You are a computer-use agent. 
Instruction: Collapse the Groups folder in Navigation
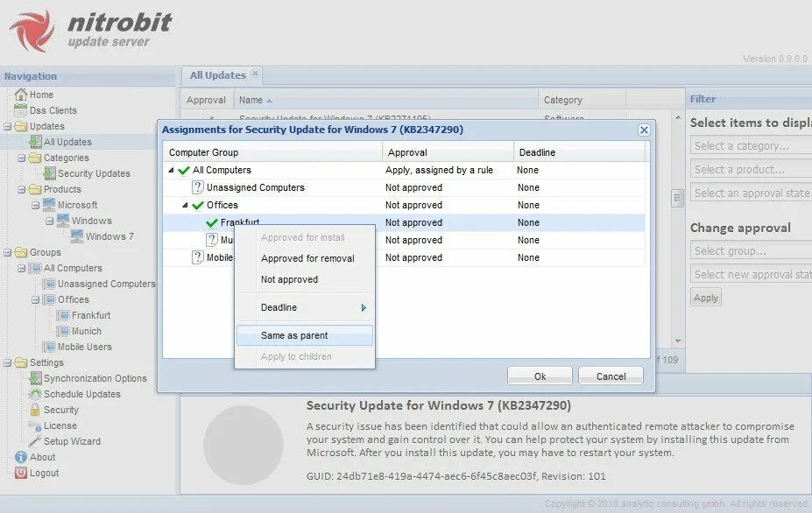pyautogui.click(x=7, y=253)
